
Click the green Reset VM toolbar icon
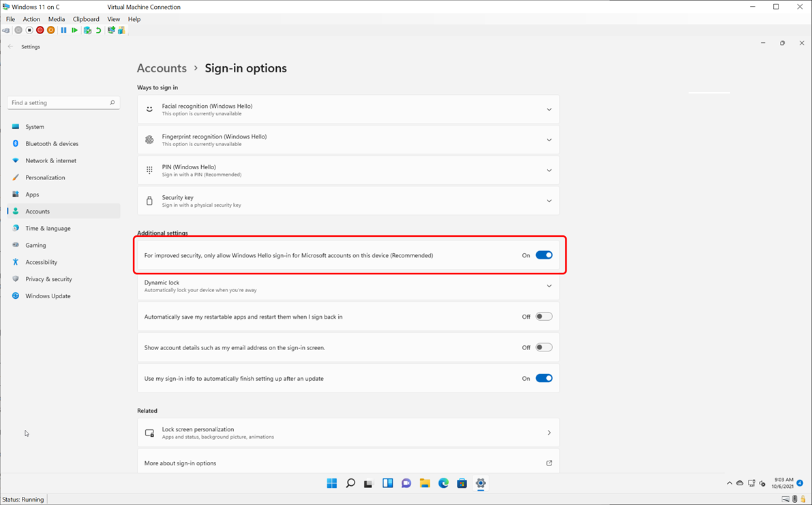point(74,30)
